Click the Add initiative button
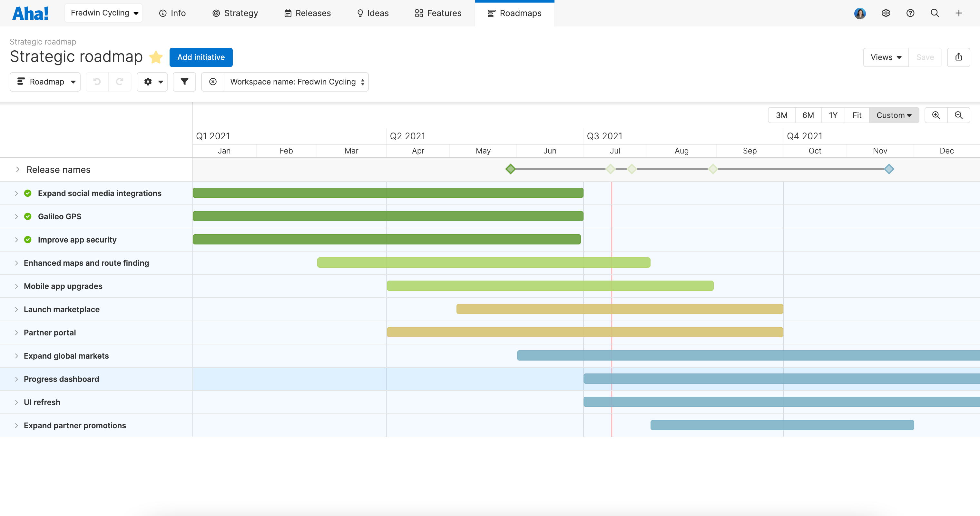Viewport: 980px width, 516px height. click(x=201, y=57)
